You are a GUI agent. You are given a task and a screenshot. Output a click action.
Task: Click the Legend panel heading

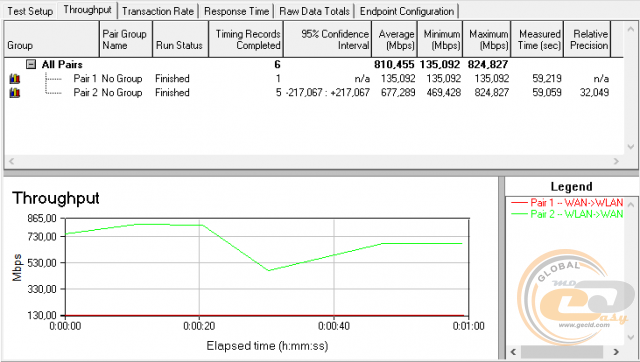[571, 187]
